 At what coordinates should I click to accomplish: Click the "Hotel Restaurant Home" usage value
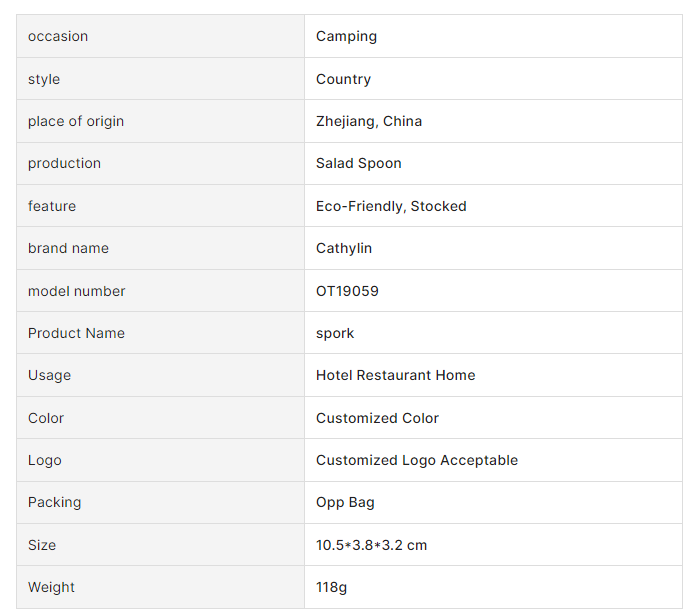395,375
